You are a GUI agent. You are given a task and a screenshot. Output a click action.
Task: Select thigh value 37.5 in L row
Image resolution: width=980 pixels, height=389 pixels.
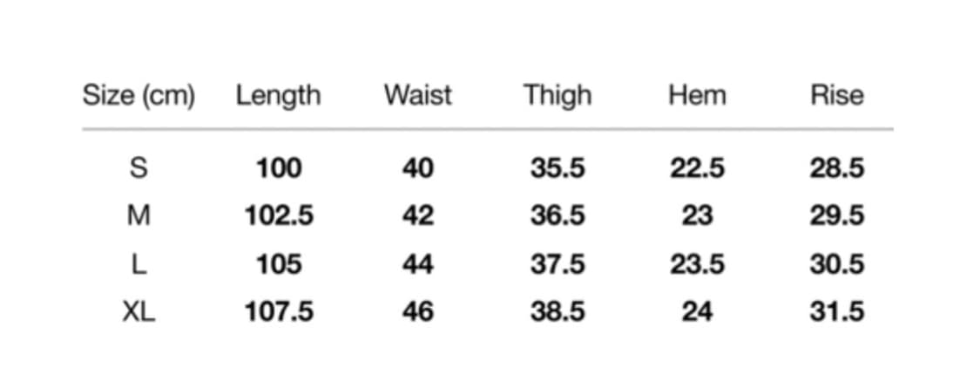[x=558, y=264]
